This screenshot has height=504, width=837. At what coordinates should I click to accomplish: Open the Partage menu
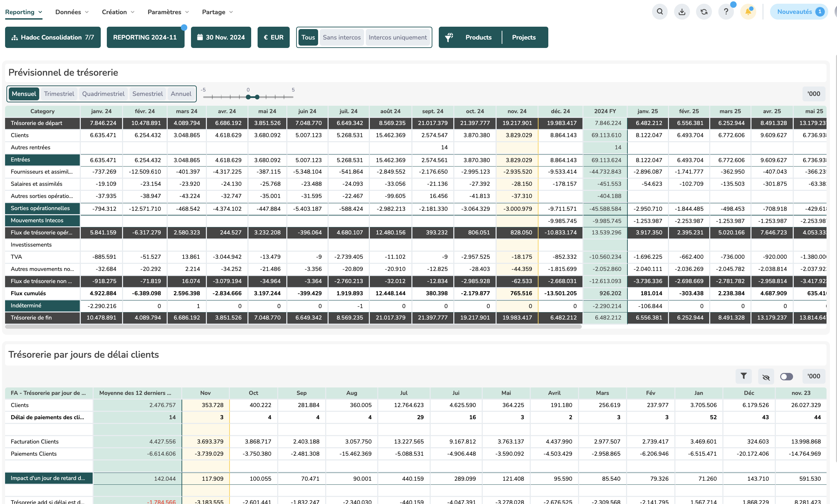[217, 12]
